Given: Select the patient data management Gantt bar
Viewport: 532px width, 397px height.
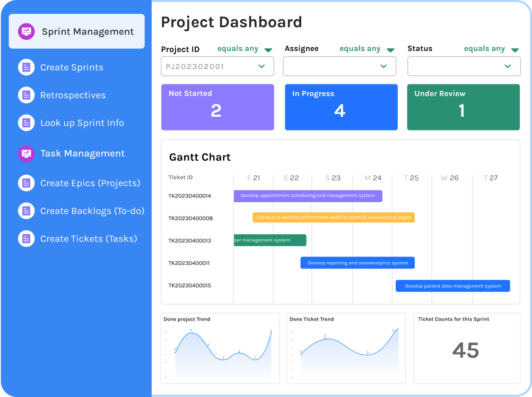Looking at the screenshot, I should [x=453, y=286].
